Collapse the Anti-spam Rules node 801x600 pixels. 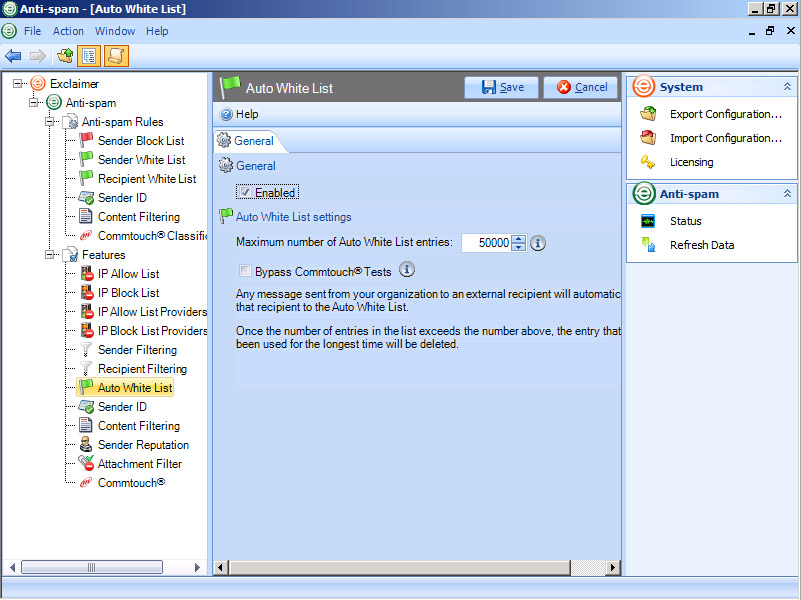click(x=50, y=122)
